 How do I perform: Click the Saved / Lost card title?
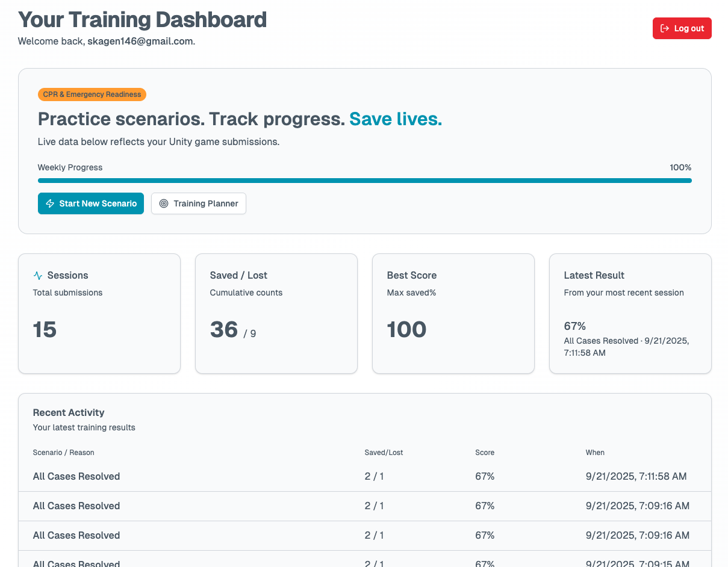(x=238, y=275)
